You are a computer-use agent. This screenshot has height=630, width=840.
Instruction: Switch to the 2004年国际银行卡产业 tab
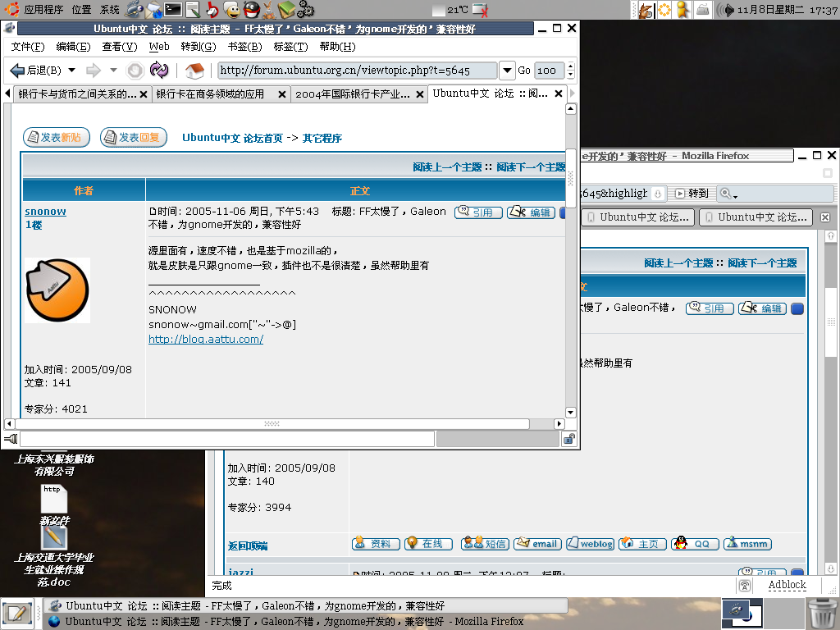[x=353, y=94]
